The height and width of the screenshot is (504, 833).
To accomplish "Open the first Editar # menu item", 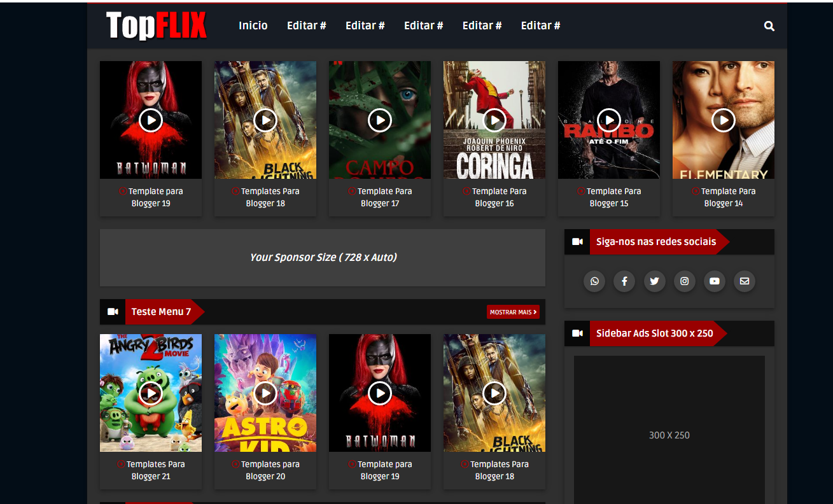I will tap(307, 25).
